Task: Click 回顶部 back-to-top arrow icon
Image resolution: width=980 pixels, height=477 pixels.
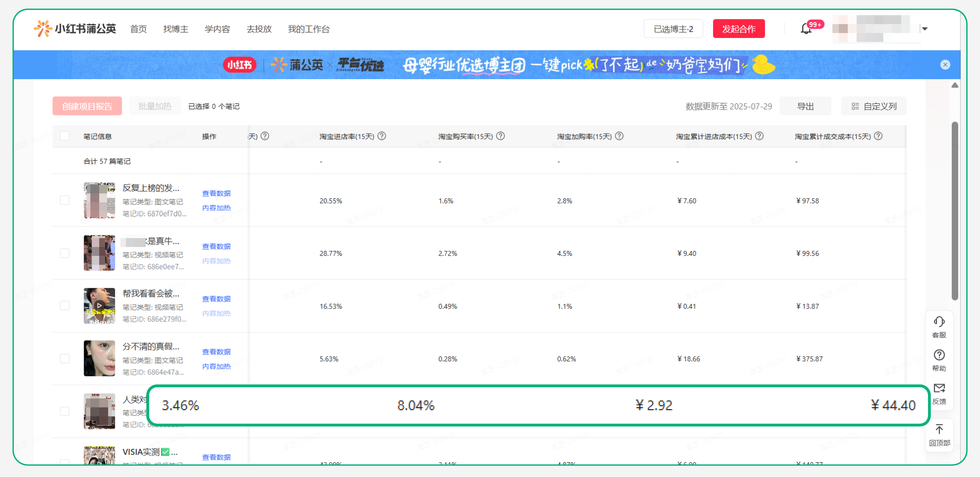Action: click(x=939, y=429)
